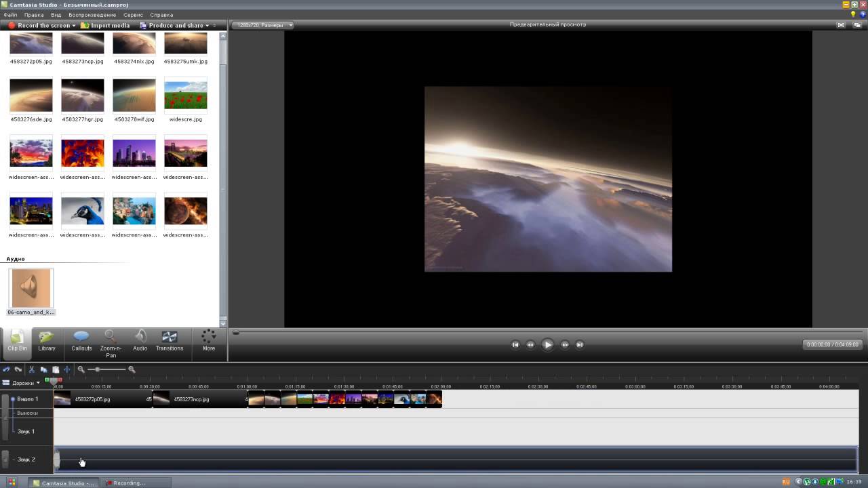
Task: Click the shrink-to-fit preview icon
Action: (x=841, y=25)
